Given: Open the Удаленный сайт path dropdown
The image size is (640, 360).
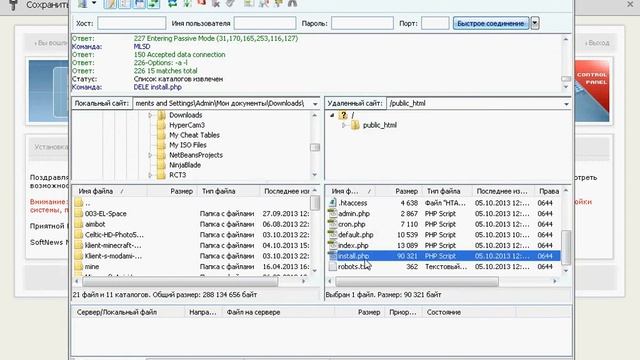Looking at the screenshot, I should [x=566, y=104].
